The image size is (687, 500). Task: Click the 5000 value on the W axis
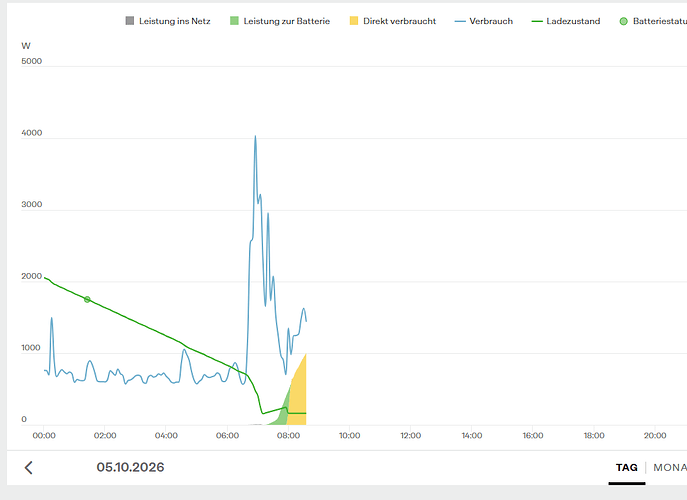coord(32,61)
